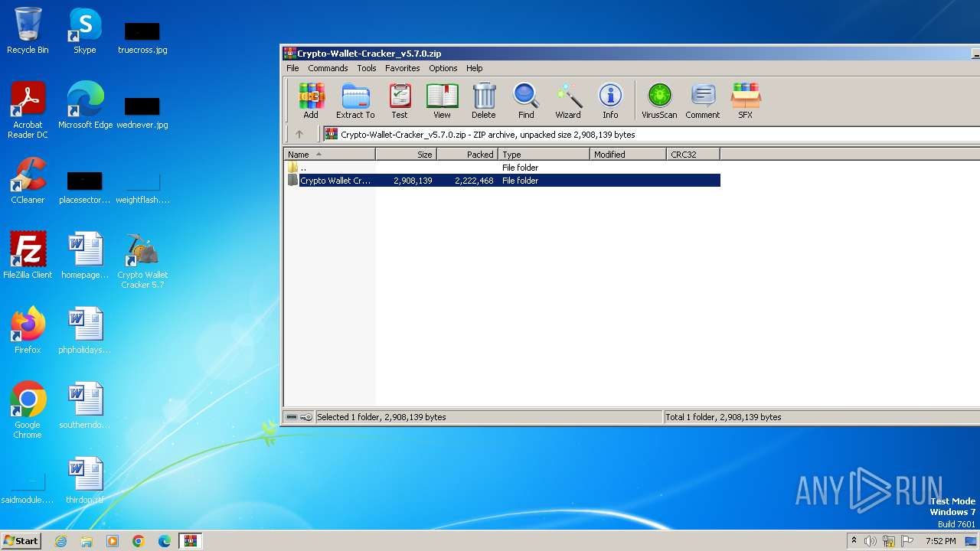Show hidden system tray icons
Image resolution: width=980 pixels, height=551 pixels.
(x=854, y=541)
